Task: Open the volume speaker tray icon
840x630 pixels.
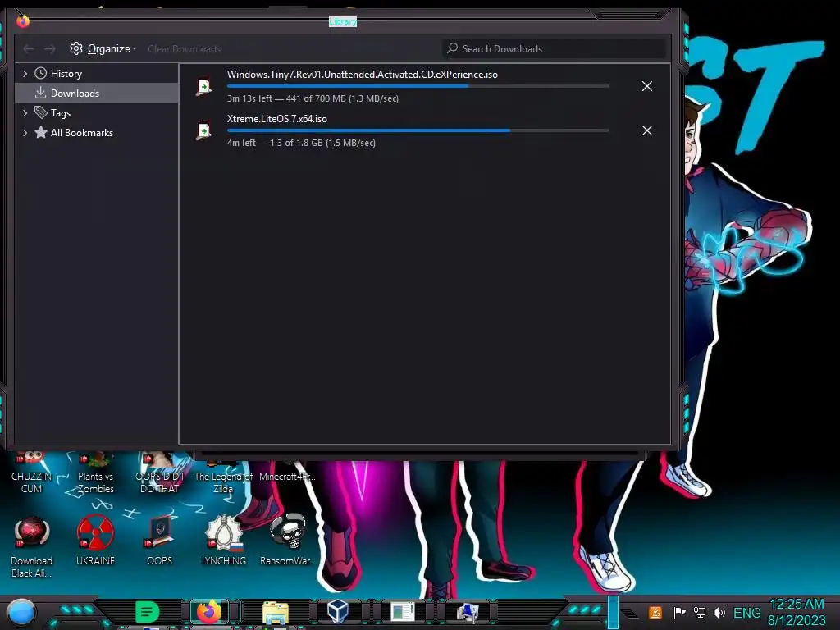Action: click(x=719, y=612)
